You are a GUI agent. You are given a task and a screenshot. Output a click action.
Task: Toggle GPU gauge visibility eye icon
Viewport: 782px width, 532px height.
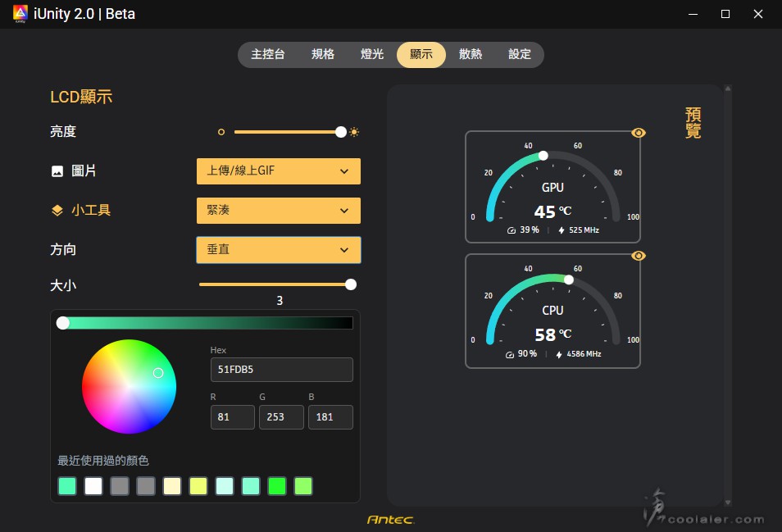pyautogui.click(x=639, y=133)
